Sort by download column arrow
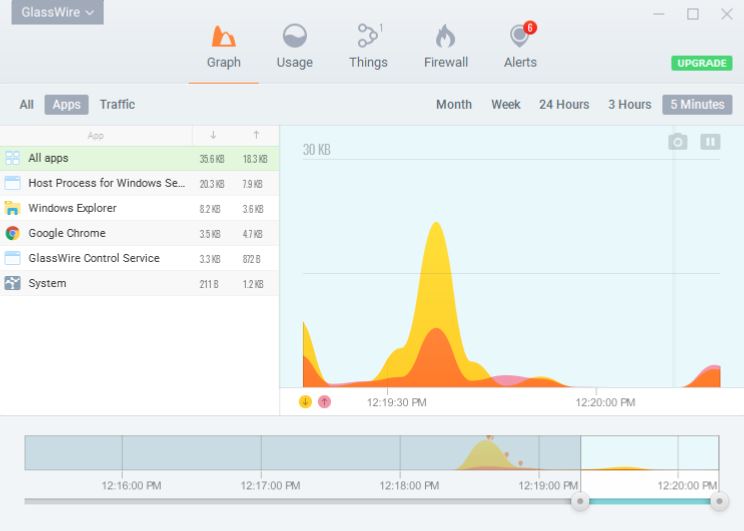This screenshot has height=531, width=744. (x=213, y=135)
